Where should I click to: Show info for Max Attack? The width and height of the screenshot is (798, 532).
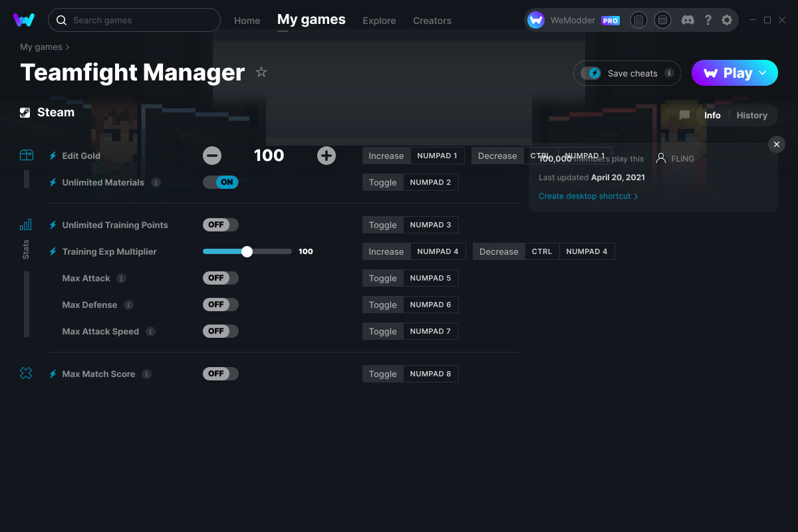tap(122, 278)
